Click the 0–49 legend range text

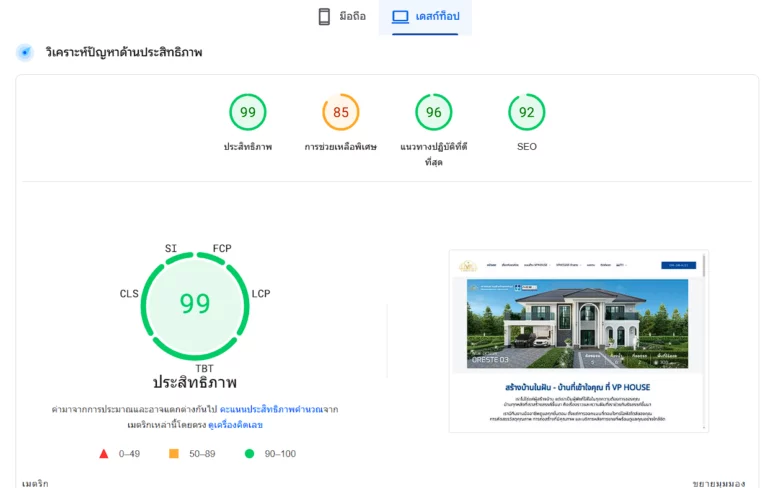click(x=129, y=454)
